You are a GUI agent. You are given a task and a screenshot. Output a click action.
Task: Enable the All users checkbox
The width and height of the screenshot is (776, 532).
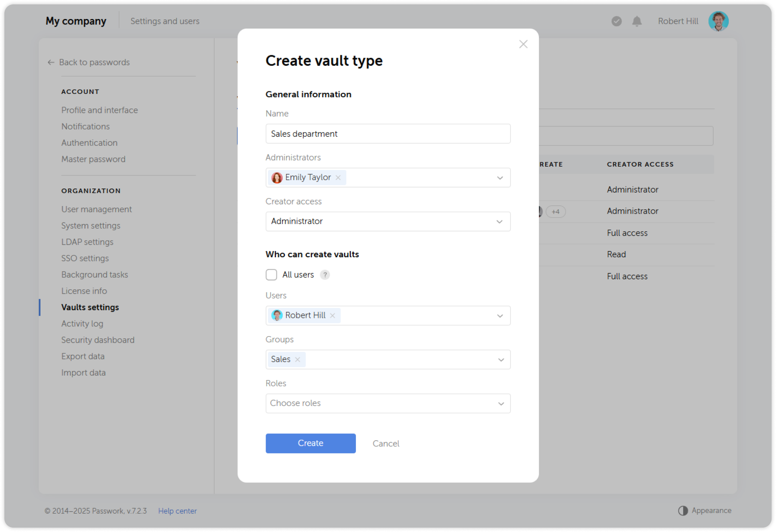click(x=271, y=274)
